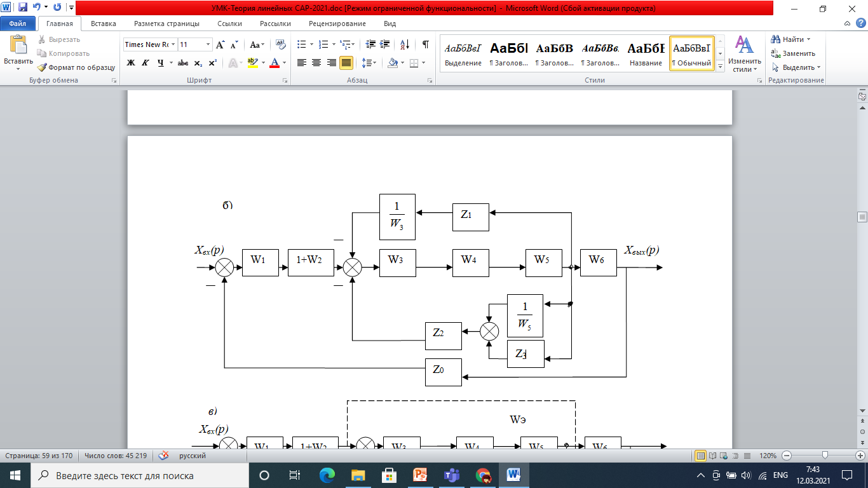Align text left
Viewport: 868px width, 488px height.
point(302,63)
